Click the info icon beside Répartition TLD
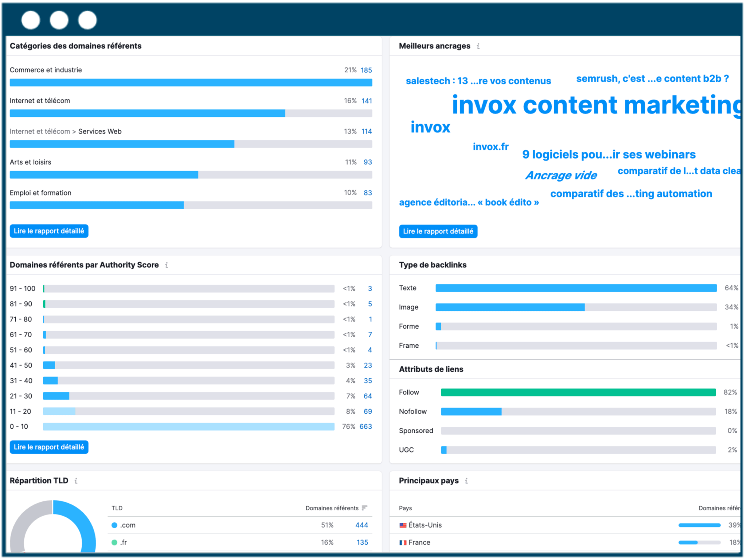 [76, 481]
